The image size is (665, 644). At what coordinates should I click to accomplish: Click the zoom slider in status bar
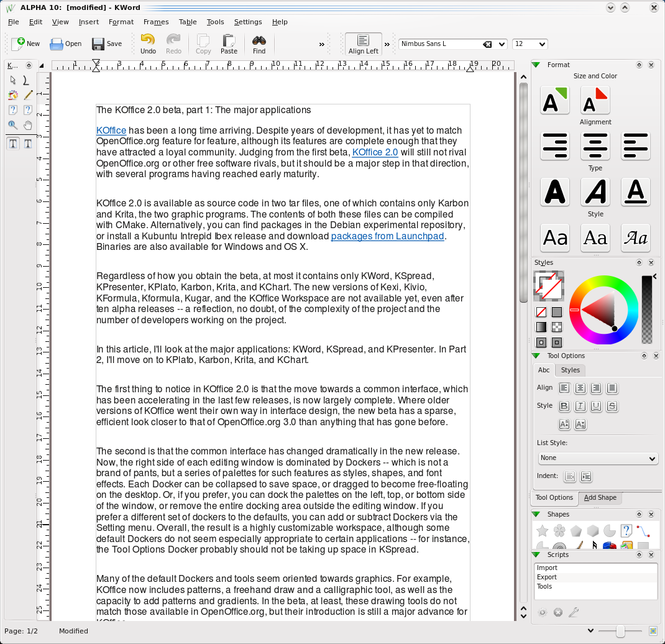[x=620, y=632]
